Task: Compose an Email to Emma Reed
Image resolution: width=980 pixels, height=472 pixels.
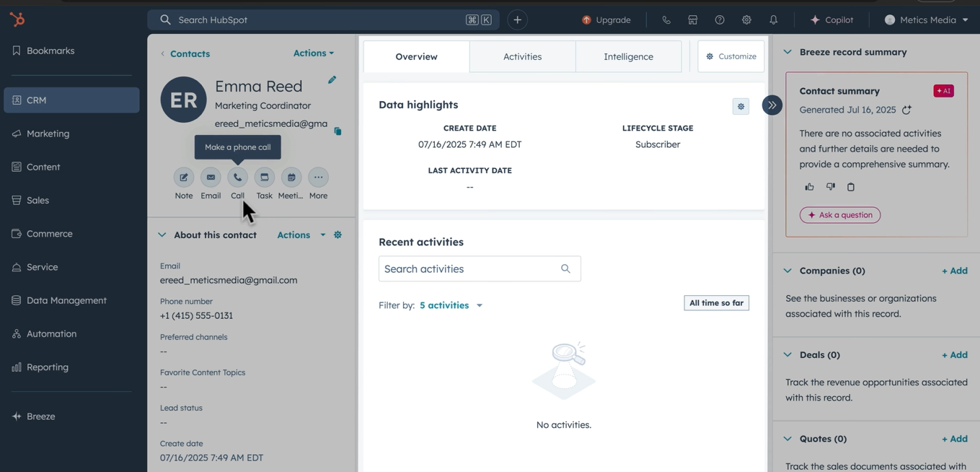Action: tap(211, 178)
